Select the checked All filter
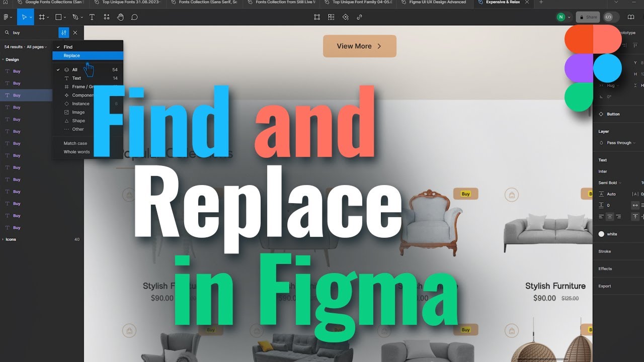 point(88,70)
